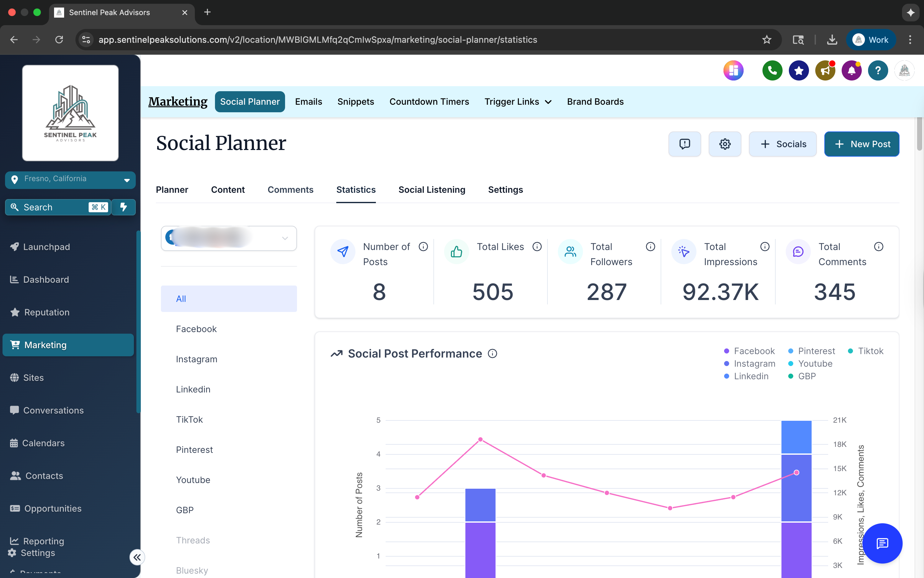Click the sidebar Search field
This screenshot has height=578, width=924.
point(58,207)
